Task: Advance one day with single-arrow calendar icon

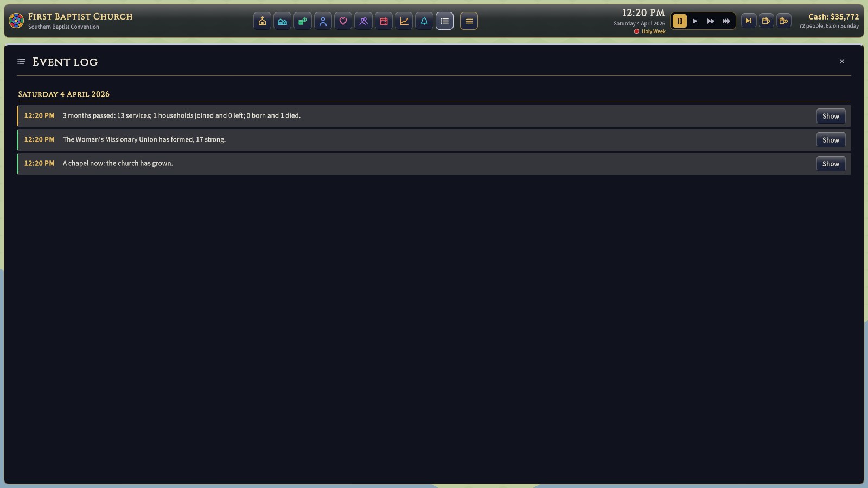Action: [766, 21]
